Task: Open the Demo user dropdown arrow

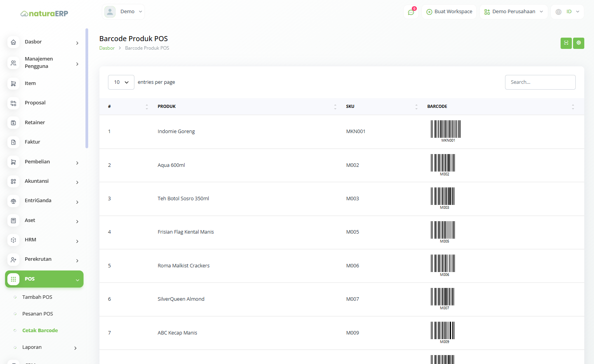Action: [141, 12]
